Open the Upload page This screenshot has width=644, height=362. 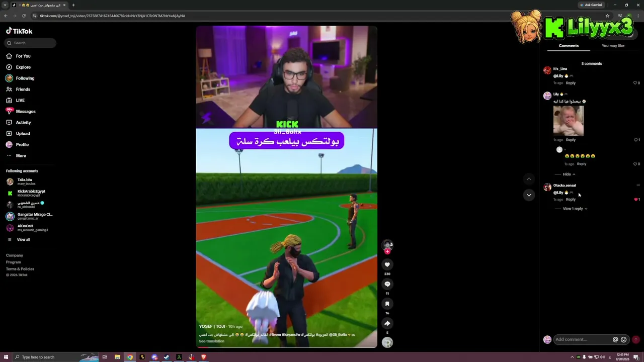pos(19,134)
